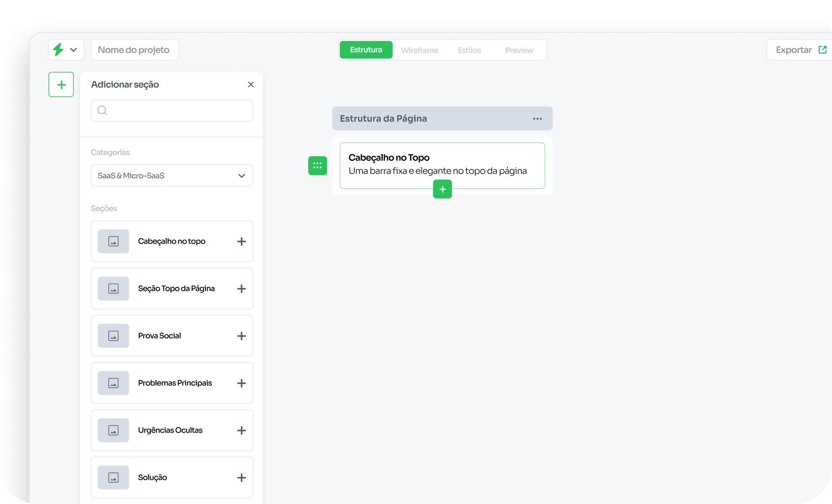Add the Solução section
Screen dimensions: 832x504
(x=241, y=478)
